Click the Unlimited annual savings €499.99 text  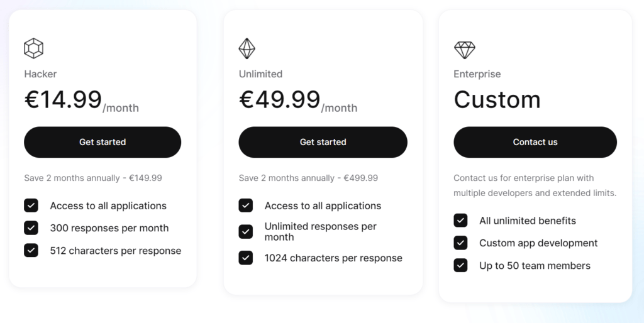pos(308,178)
